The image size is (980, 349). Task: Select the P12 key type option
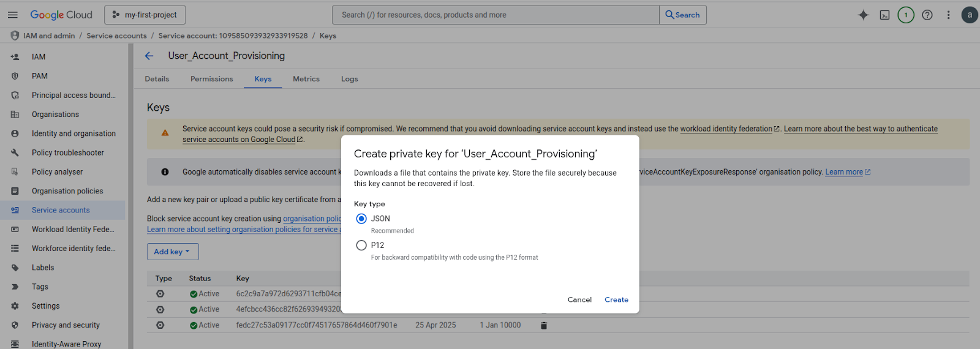(x=361, y=246)
